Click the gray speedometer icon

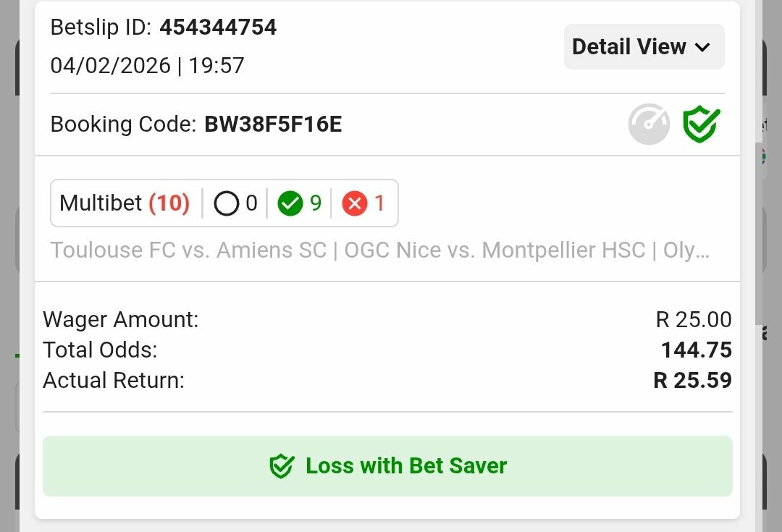point(648,124)
